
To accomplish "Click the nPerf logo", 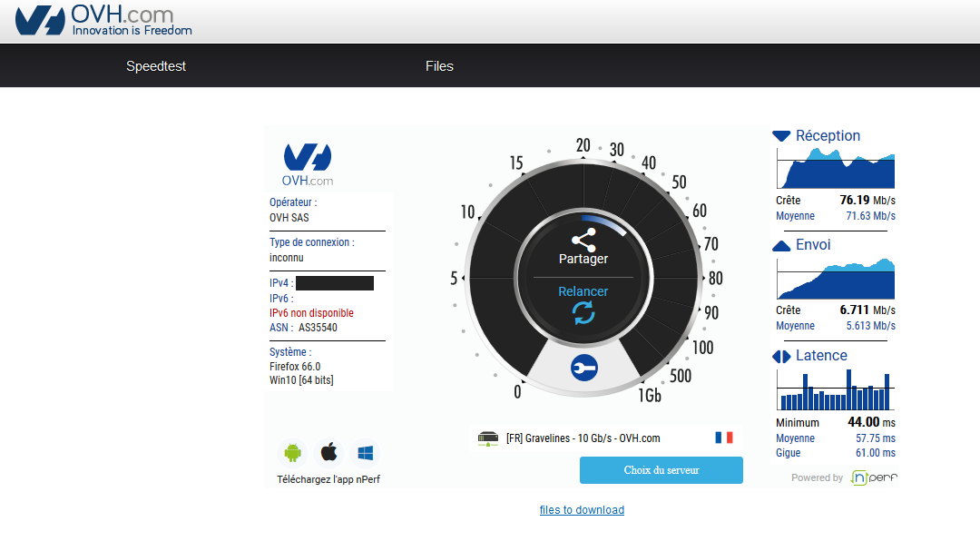I will tap(872, 477).
